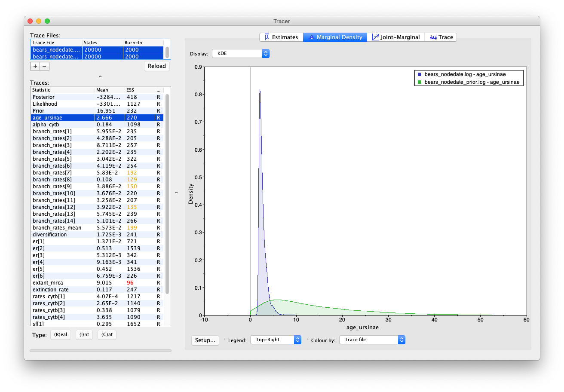Screen dimensions: 564x392
Task: Click the Mean column header
Action: click(110, 90)
